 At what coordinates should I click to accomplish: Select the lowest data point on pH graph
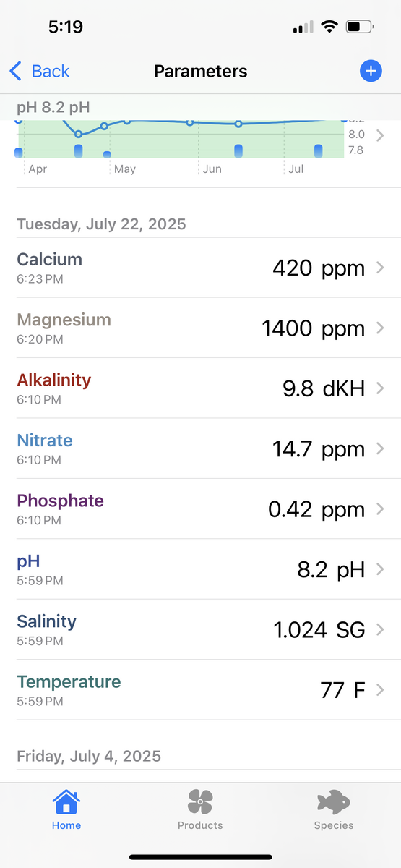point(79,135)
